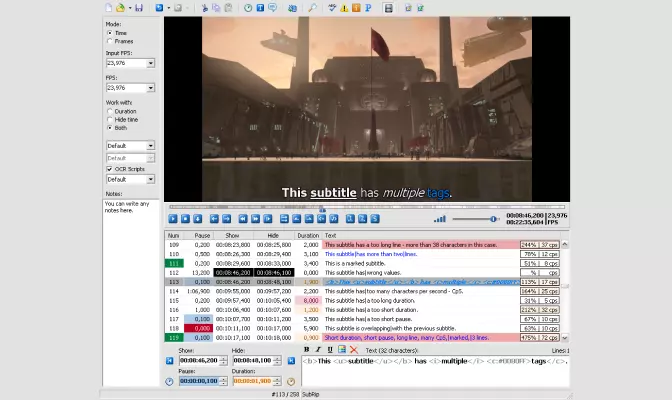The width and height of the screenshot is (672, 400).
Task: Click the Duration column header
Action: (x=308, y=235)
